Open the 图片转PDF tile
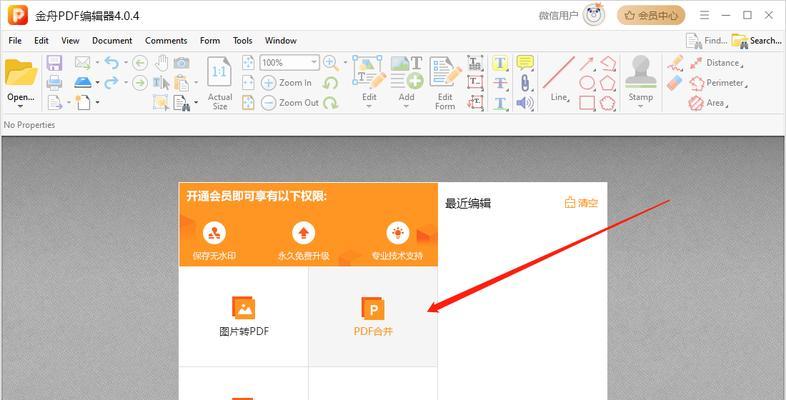 tap(244, 316)
